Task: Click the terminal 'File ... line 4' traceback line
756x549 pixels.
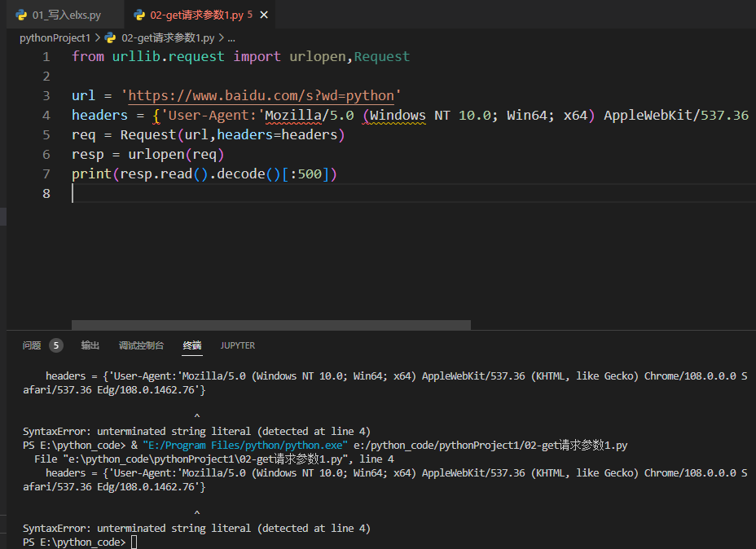Action: coord(214,459)
